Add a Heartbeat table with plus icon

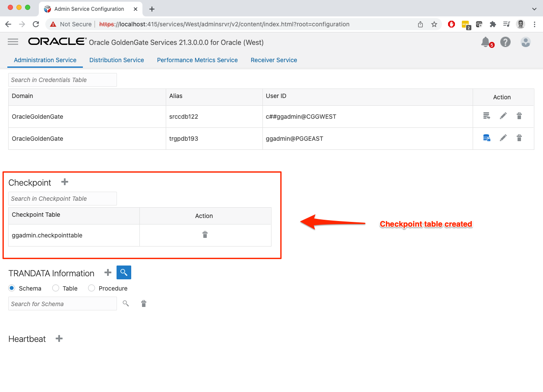pos(59,339)
